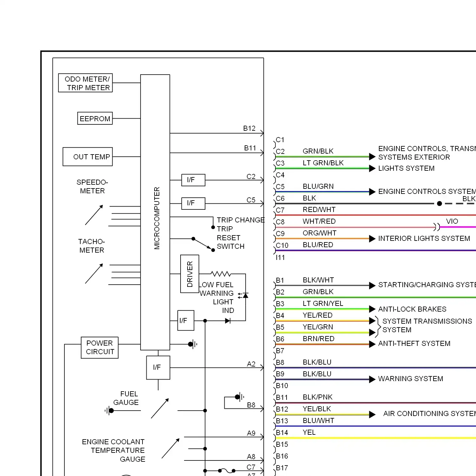Viewport: 476px width, 476px height.
Task: Click the I/F box on the C2 line
Action: tap(193, 180)
